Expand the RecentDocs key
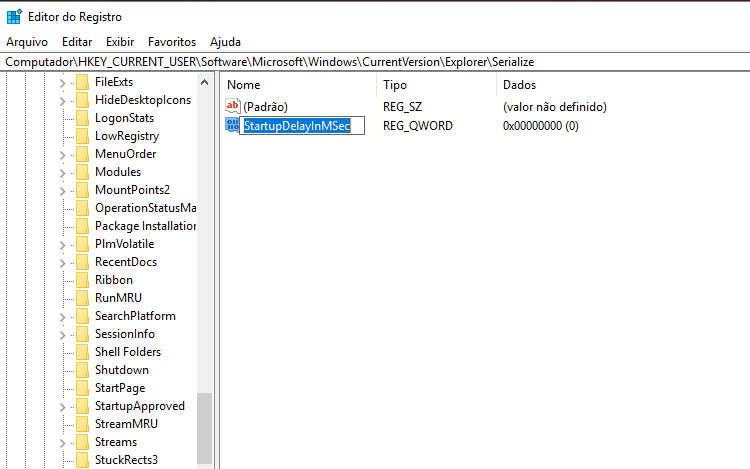This screenshot has width=750, height=469. click(62, 263)
